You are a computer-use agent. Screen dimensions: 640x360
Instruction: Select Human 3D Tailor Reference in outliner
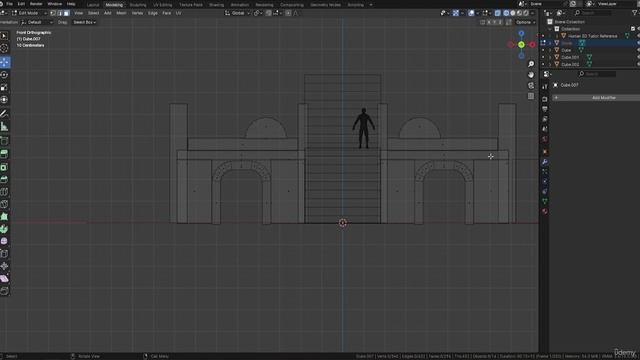coord(592,36)
